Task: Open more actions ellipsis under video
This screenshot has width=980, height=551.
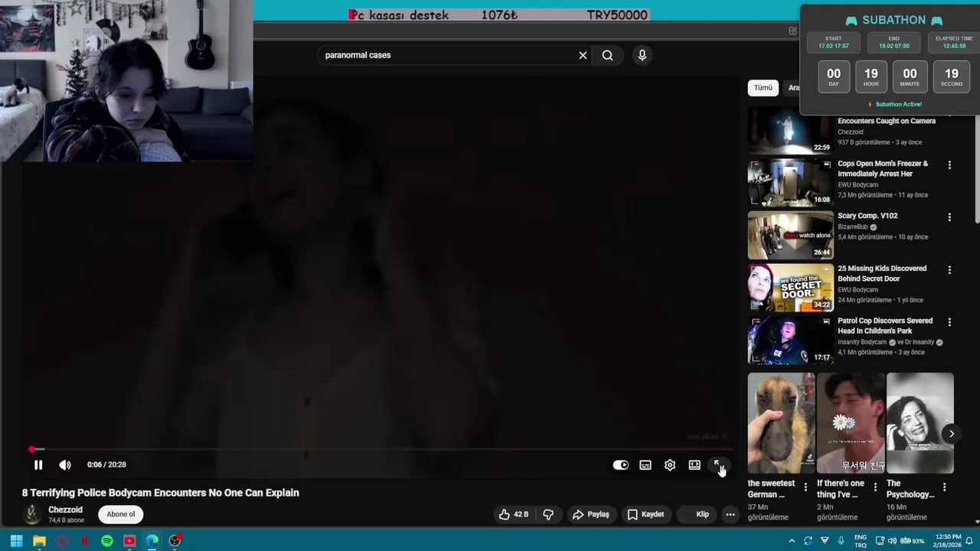Action: tap(730, 514)
